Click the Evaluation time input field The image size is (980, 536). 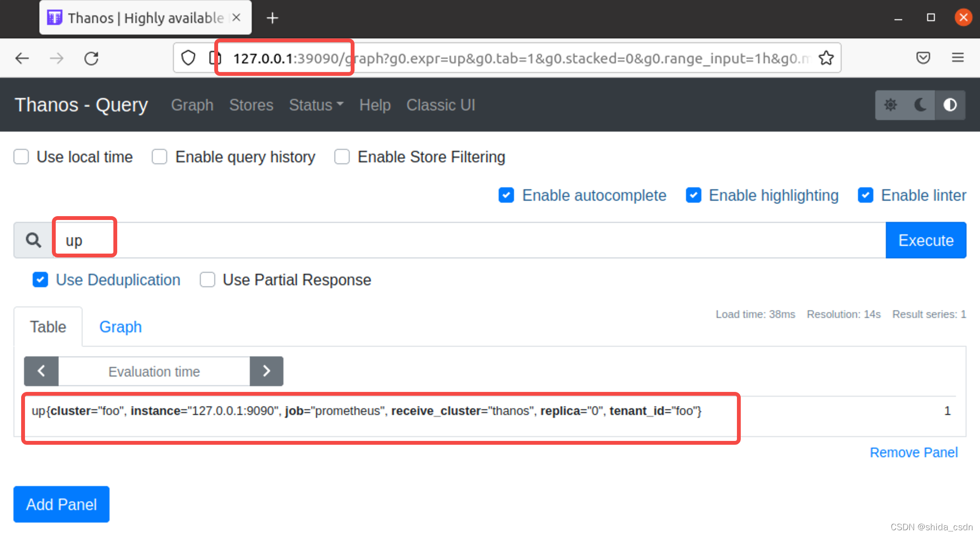(x=154, y=371)
